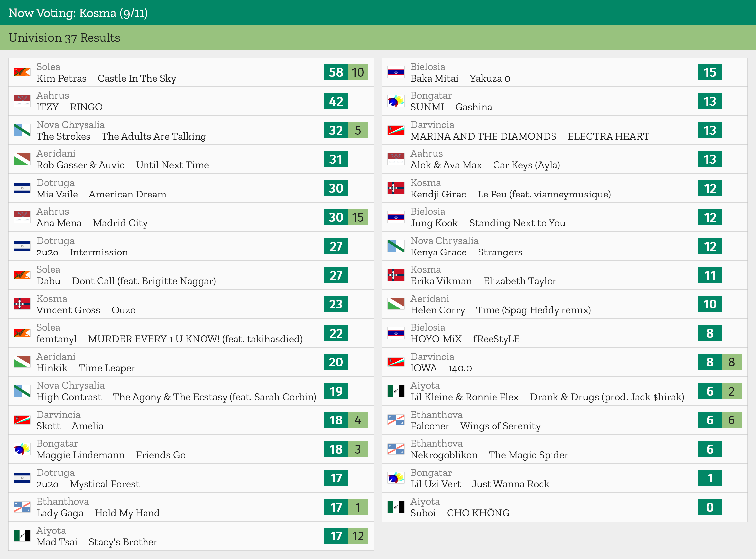Click the 5 points added to The Strokes

point(358,130)
